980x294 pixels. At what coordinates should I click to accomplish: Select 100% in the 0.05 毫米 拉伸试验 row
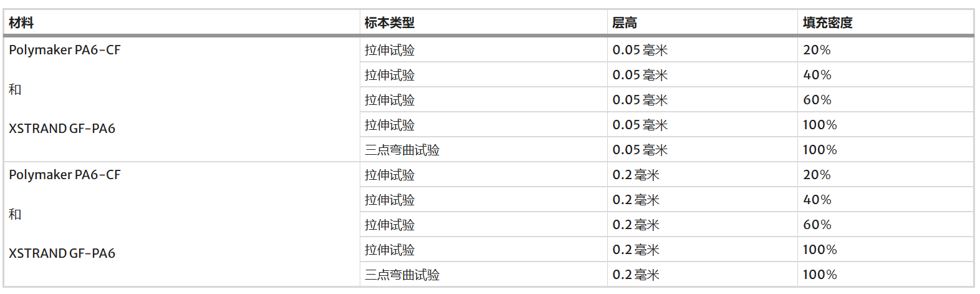tap(820, 125)
